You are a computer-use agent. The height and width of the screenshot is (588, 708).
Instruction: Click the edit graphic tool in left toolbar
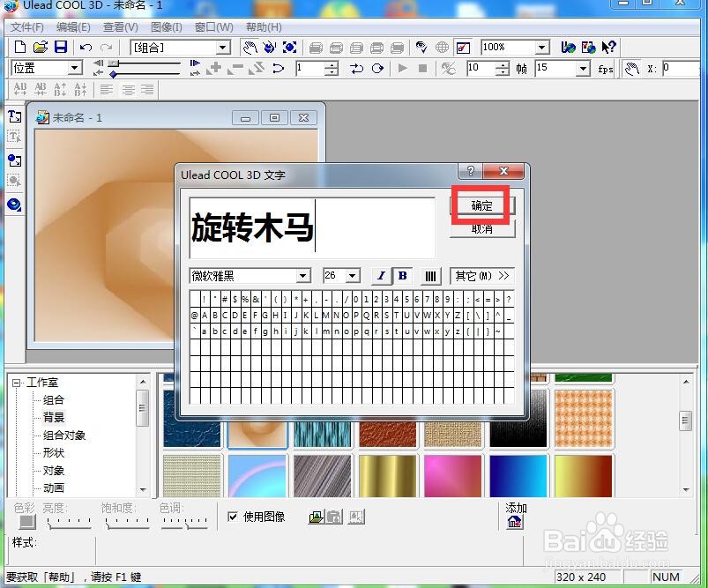[x=14, y=181]
